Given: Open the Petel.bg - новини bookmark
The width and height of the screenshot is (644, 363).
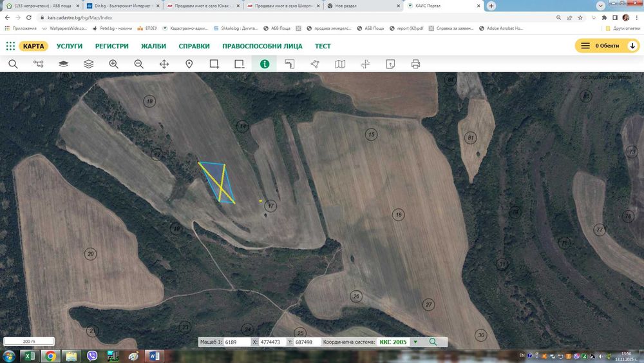Looking at the screenshot, I should click(x=112, y=28).
